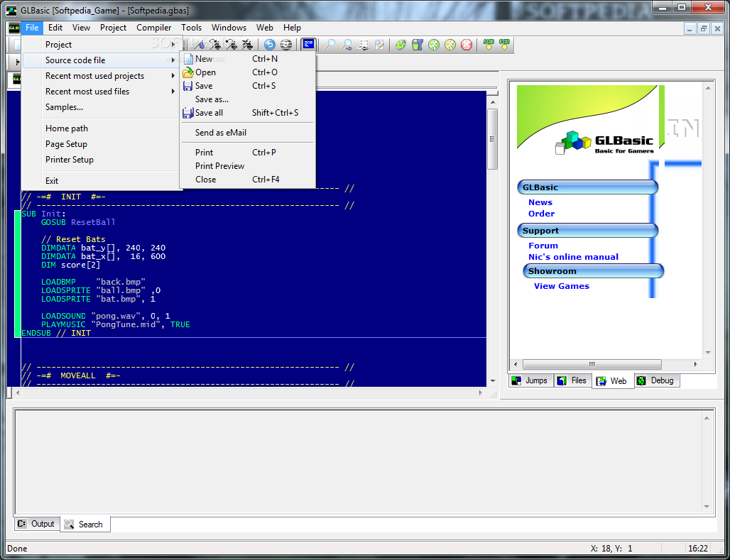Click the GLBasic logo in web pane
730x560 pixels.
(x=604, y=142)
